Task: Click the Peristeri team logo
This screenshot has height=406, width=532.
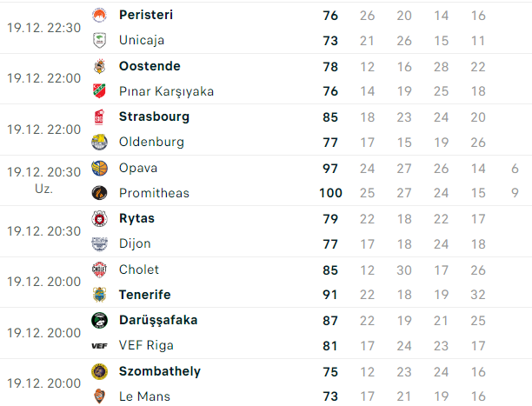Action: (99, 16)
